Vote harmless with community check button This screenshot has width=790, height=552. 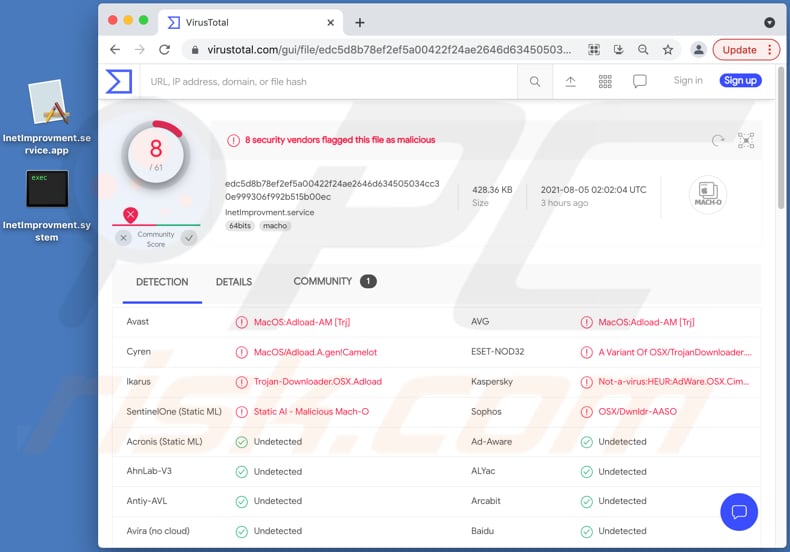tap(189, 238)
